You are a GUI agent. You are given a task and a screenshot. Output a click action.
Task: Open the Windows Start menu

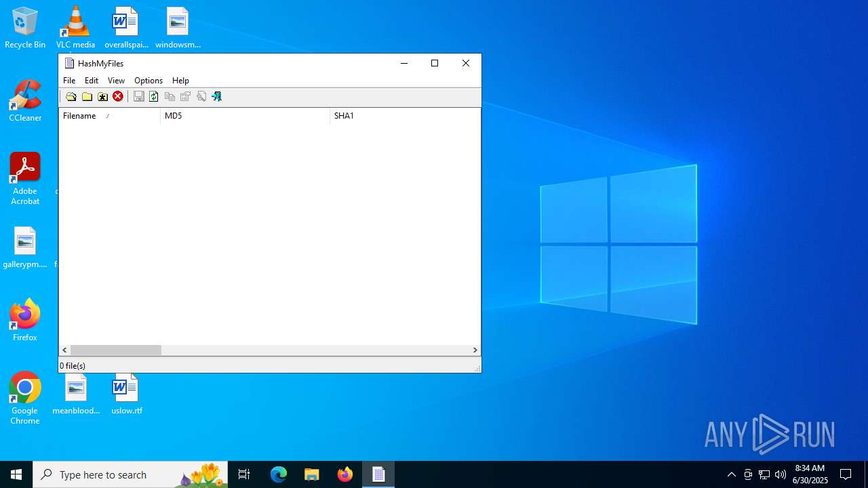[x=16, y=474]
